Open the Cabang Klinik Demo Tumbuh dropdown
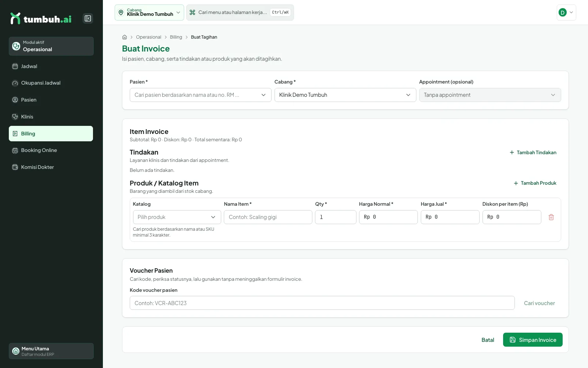The image size is (588, 368). pos(345,95)
